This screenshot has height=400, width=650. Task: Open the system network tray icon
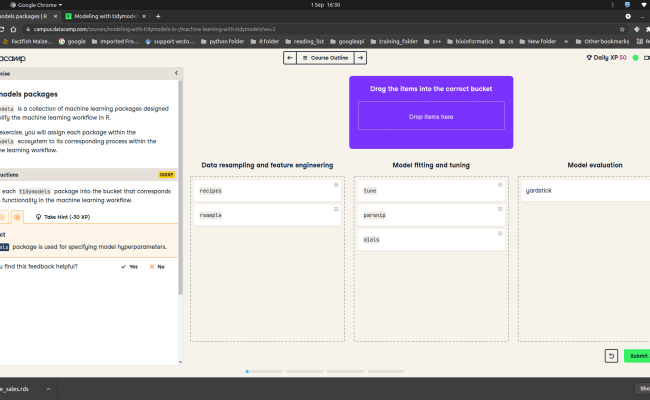pyautogui.click(x=643, y=5)
